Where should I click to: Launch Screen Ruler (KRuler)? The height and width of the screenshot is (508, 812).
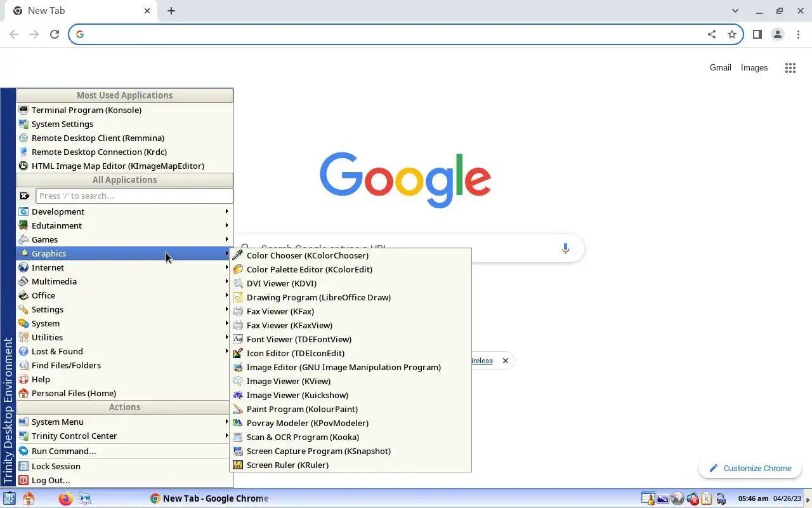pos(350,465)
